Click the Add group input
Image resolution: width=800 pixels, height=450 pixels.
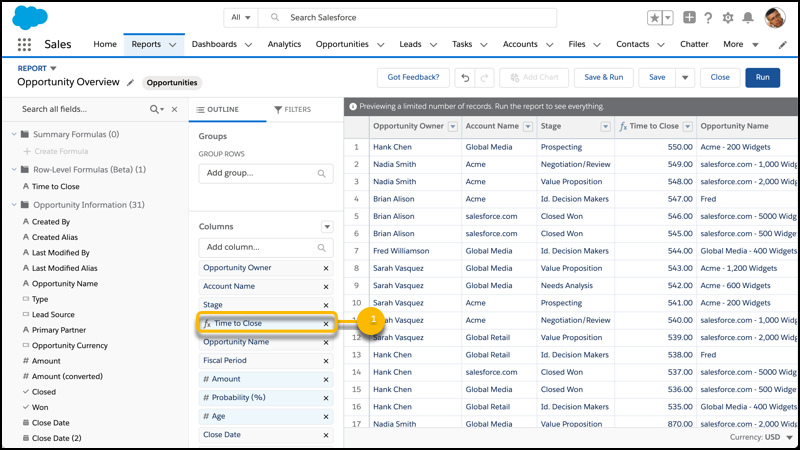(x=266, y=173)
